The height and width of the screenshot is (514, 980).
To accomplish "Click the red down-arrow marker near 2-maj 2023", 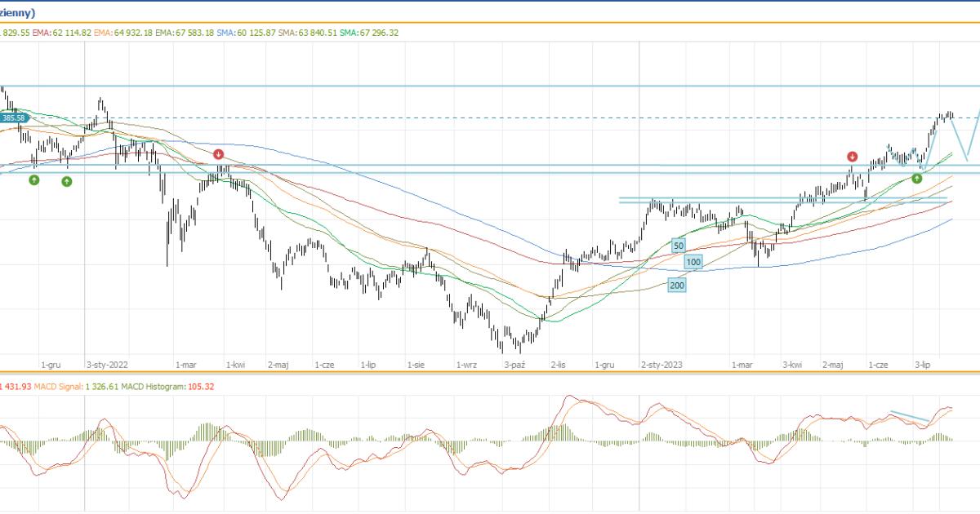I will coord(852,156).
